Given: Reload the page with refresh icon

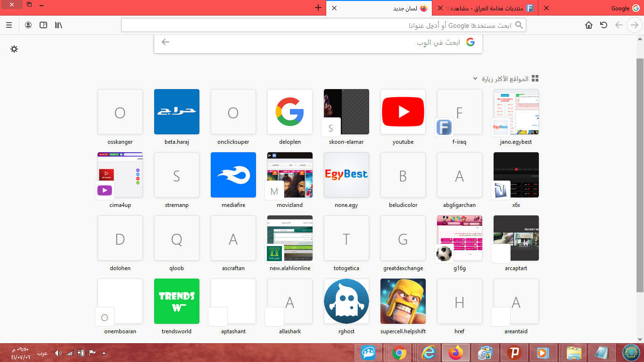Looking at the screenshot, I should pyautogui.click(x=603, y=25).
